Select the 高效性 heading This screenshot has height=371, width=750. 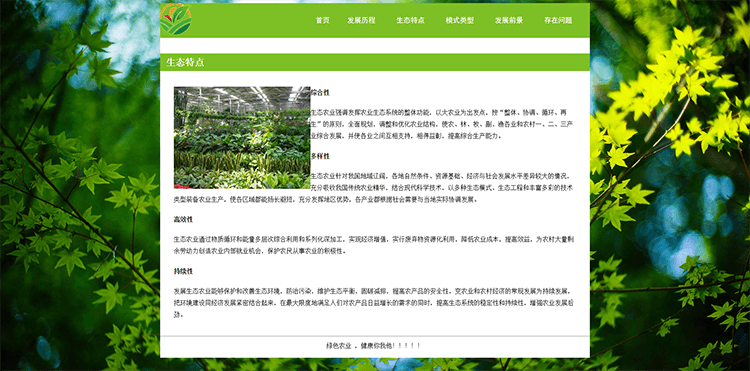tap(183, 220)
